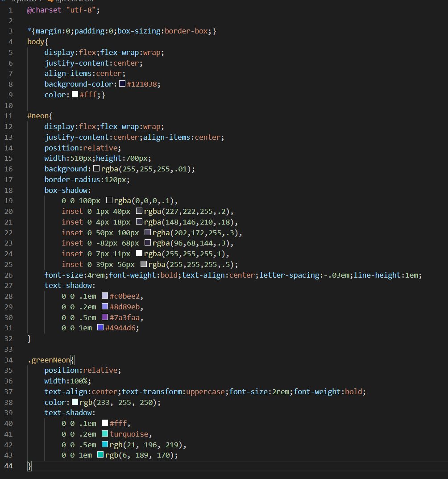Click position:relative on line 14
This screenshot has width=448, height=479.
point(81,148)
